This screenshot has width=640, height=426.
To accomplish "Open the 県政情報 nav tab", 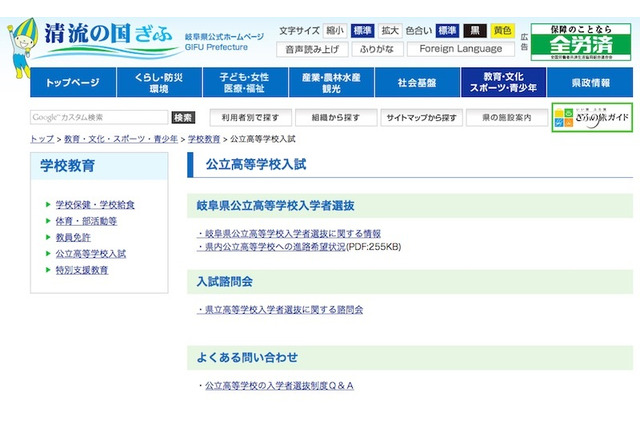I will [590, 82].
